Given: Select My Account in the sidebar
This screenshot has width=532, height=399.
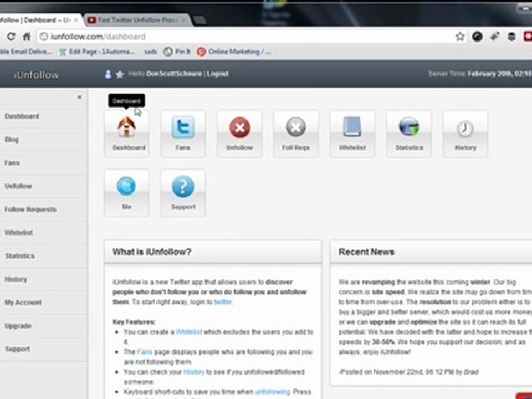Looking at the screenshot, I should (43, 303).
